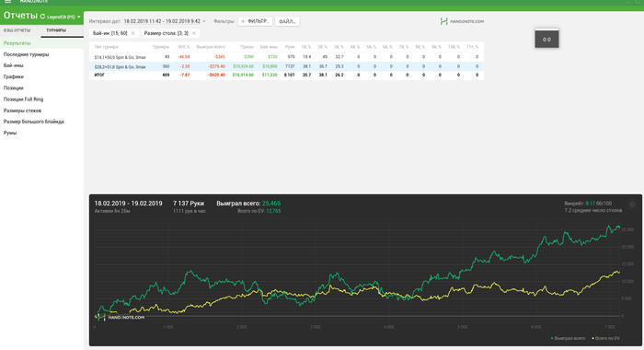Click the Hand2Note.com logo above the table
This screenshot has height=350, width=644.
pyautogui.click(x=462, y=21)
